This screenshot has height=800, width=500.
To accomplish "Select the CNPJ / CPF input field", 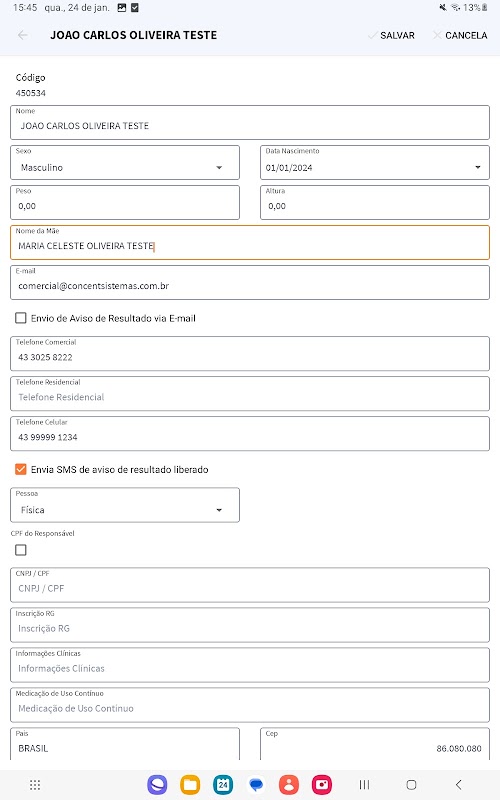I will [x=250, y=585].
